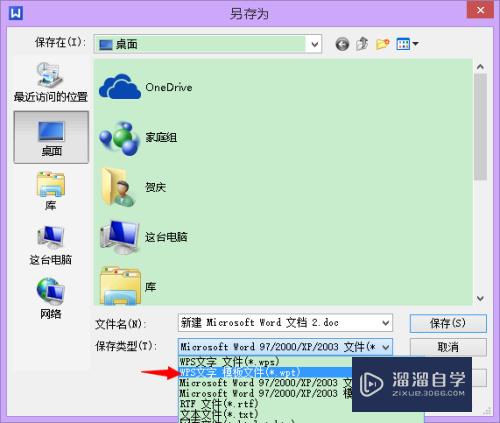Choose WPS文字 模板文件(*.wpt) file type
Image resolution: width=500 pixels, height=423 pixels.
click(x=265, y=372)
